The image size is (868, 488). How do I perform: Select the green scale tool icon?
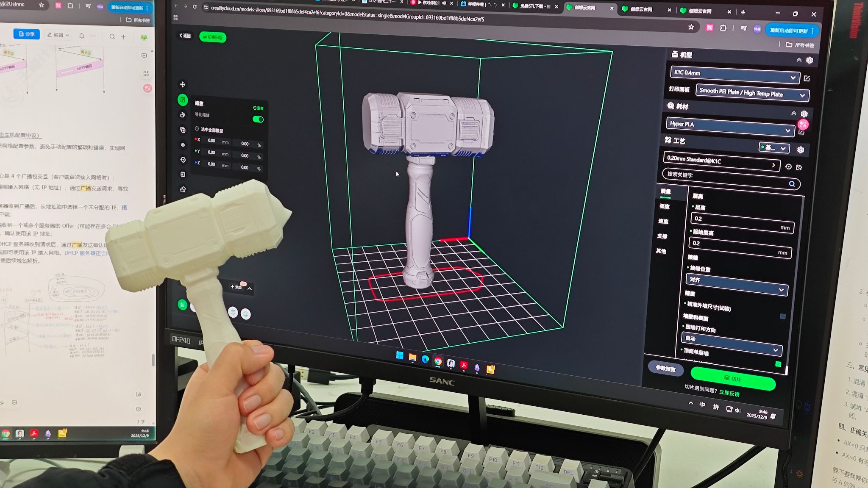tap(183, 100)
